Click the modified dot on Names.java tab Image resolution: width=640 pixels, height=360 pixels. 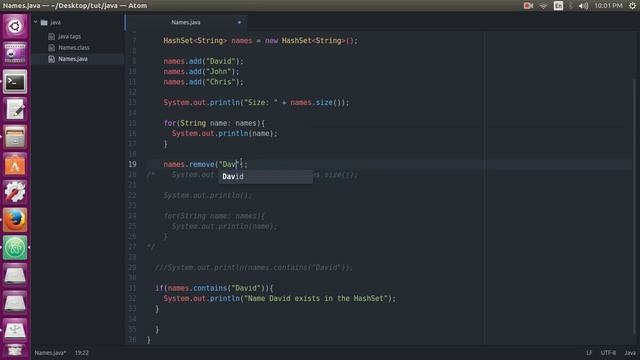click(x=239, y=22)
